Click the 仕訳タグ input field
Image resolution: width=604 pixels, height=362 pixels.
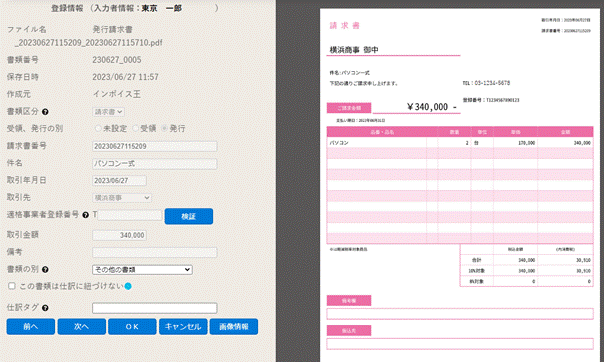[x=154, y=308]
